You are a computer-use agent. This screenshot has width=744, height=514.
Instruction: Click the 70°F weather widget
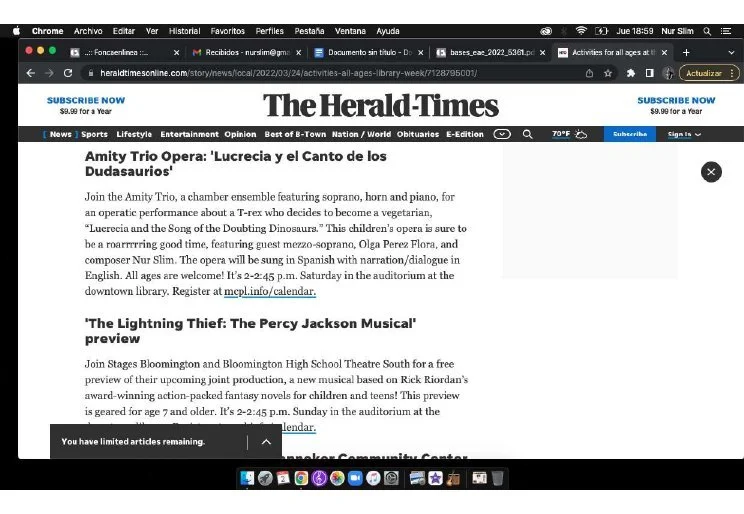(x=569, y=134)
